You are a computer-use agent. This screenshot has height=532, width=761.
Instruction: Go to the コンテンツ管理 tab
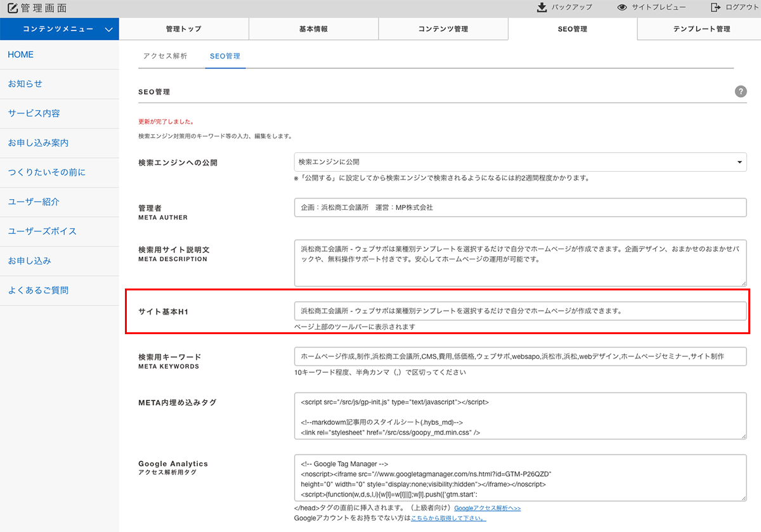pyautogui.click(x=443, y=29)
